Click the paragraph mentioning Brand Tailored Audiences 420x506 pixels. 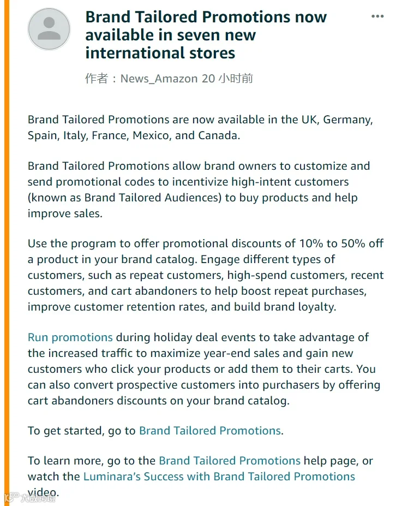point(199,189)
